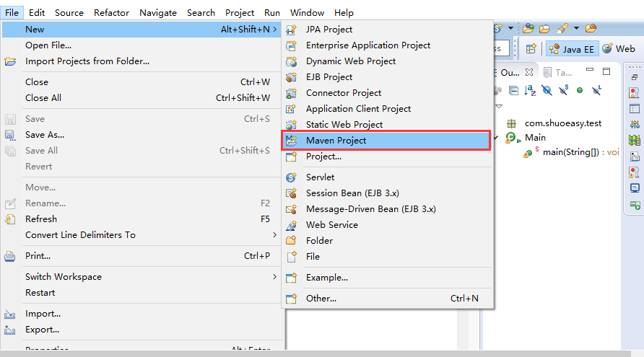The height and width of the screenshot is (357, 644).
Task: Click the Data Source Explorer map icon
Action: tap(635, 141)
